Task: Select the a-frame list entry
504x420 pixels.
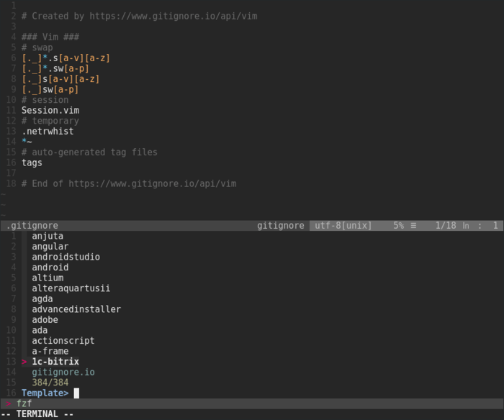Action: 50,351
